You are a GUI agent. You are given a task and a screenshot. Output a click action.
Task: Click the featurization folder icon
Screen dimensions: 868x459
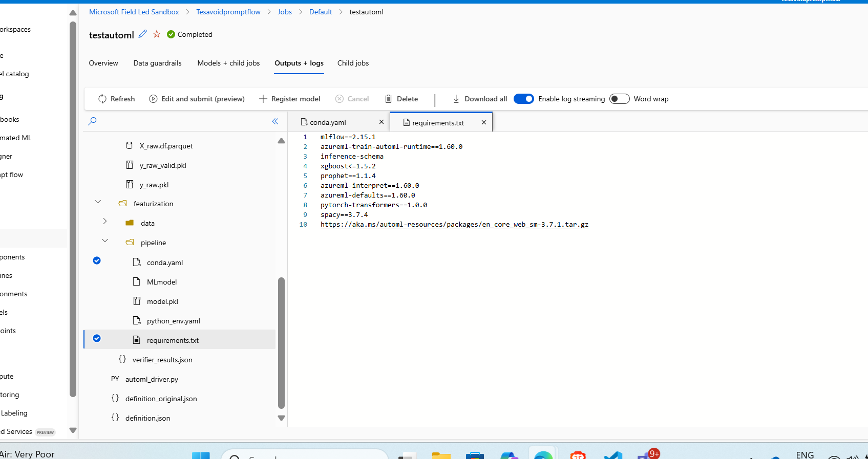[x=122, y=204]
